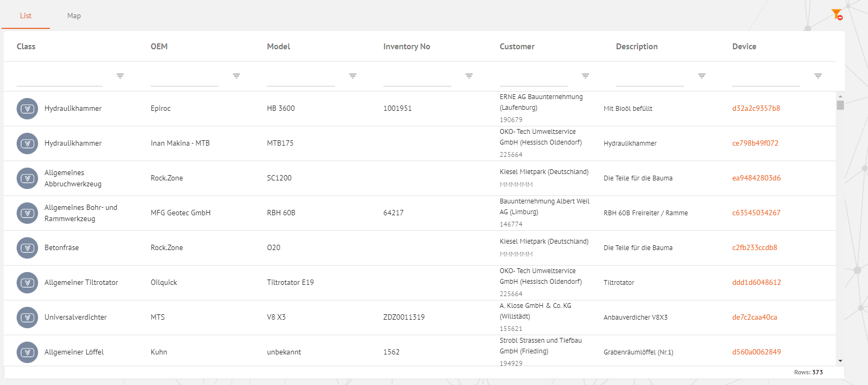Focus the Device filter input field
Screen dimensions: 868x385
(x=766, y=78)
